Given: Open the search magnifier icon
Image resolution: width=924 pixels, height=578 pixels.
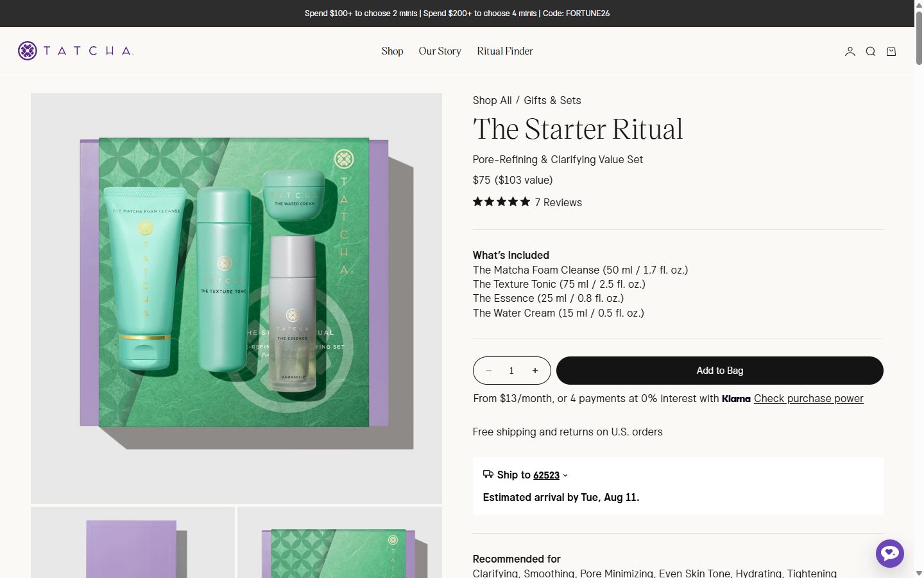Looking at the screenshot, I should 870,51.
